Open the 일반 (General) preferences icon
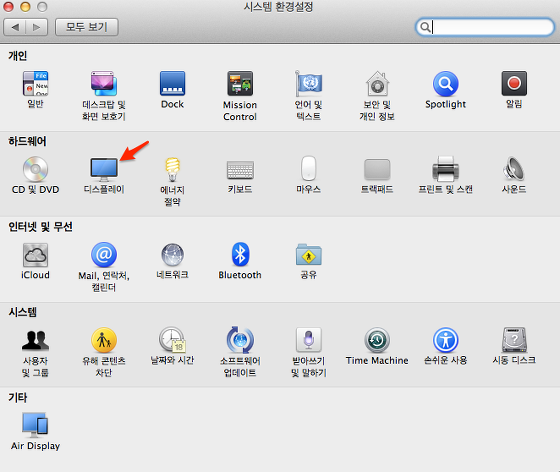 pyautogui.click(x=35, y=84)
